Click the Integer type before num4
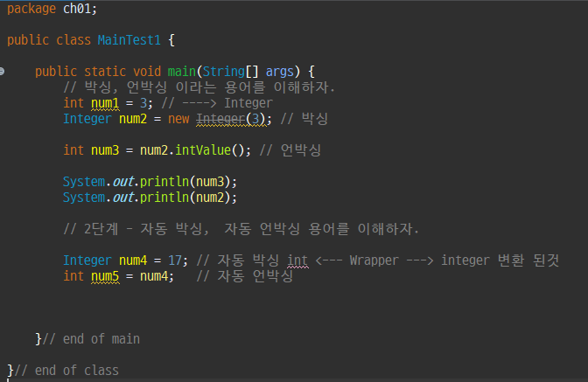588x382 pixels. (87, 260)
